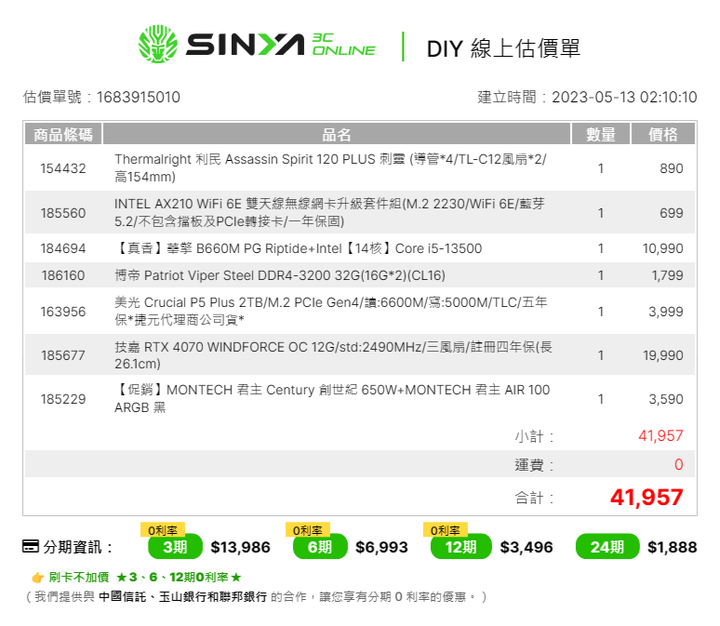Click the credit card icon beside 分期資訊
The height and width of the screenshot is (626, 720).
coord(31,547)
